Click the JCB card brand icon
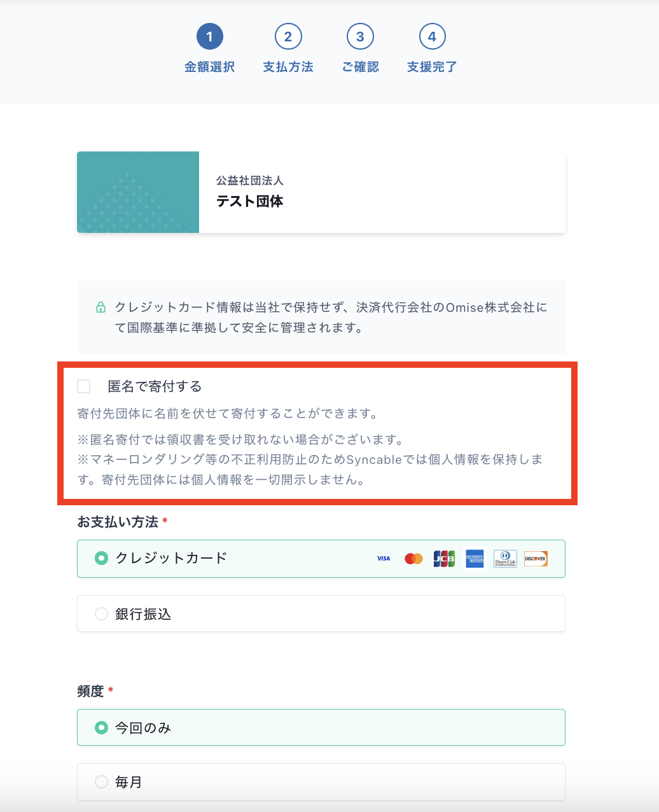Screen dimensions: 659x812 [x=444, y=558]
